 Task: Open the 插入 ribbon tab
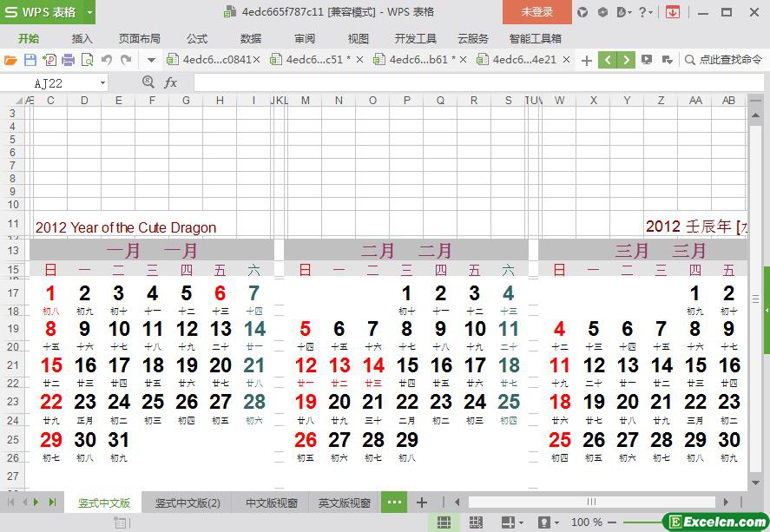click(x=82, y=38)
